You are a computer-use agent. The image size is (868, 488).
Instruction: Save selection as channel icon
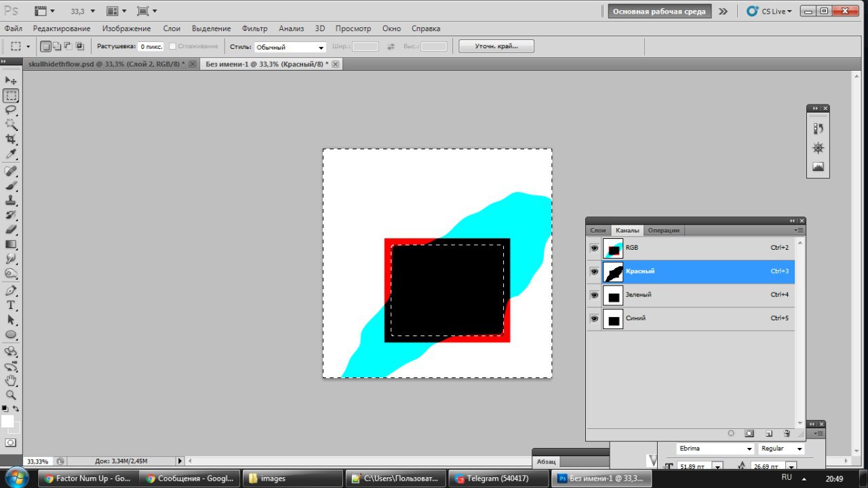point(749,433)
